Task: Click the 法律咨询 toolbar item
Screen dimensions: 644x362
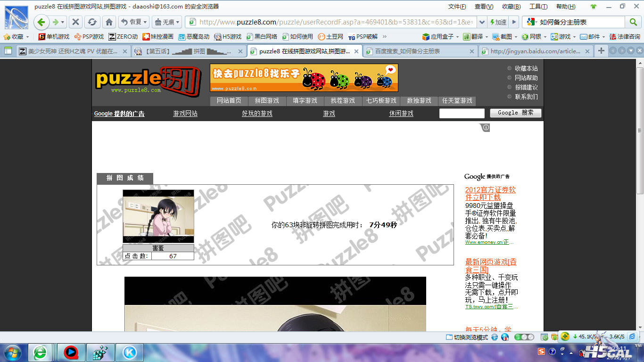Action: (x=625, y=36)
